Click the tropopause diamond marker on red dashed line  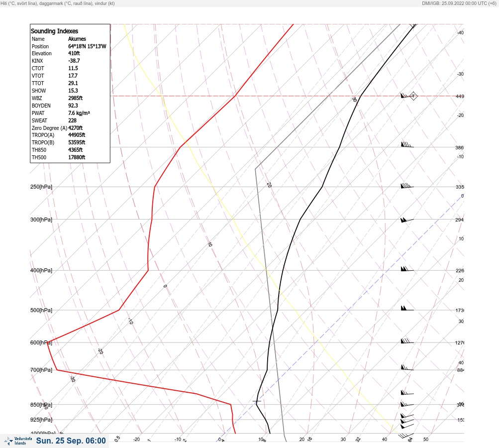coord(413,96)
